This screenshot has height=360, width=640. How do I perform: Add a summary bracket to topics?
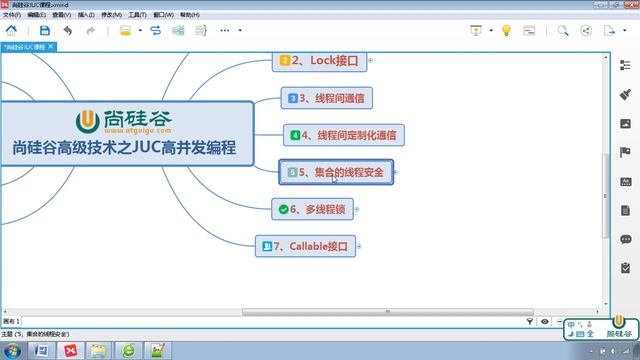click(201, 30)
